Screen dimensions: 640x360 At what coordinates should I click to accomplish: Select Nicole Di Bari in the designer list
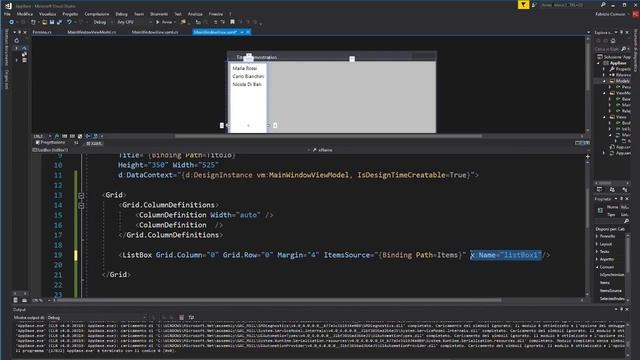pyautogui.click(x=247, y=84)
